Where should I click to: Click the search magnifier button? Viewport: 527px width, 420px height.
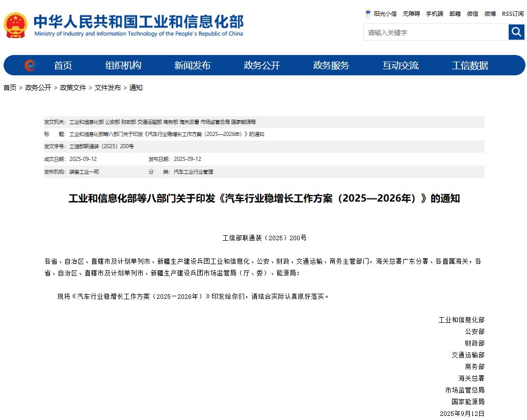click(x=516, y=32)
